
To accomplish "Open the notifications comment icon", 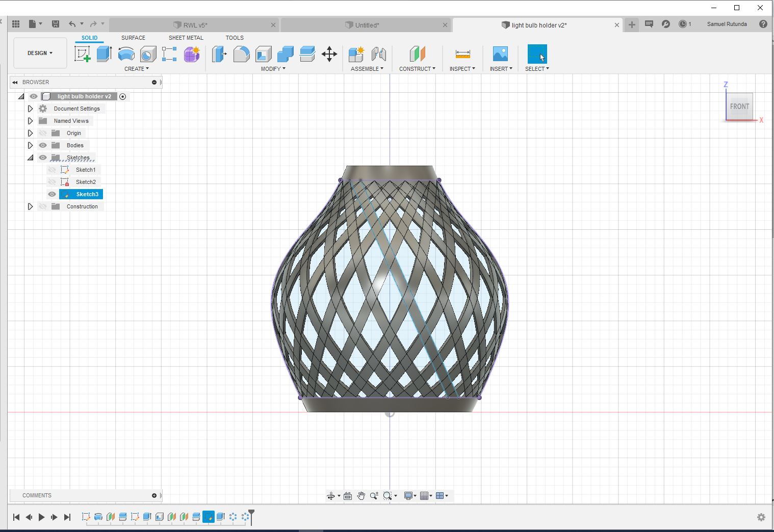I will [x=649, y=24].
